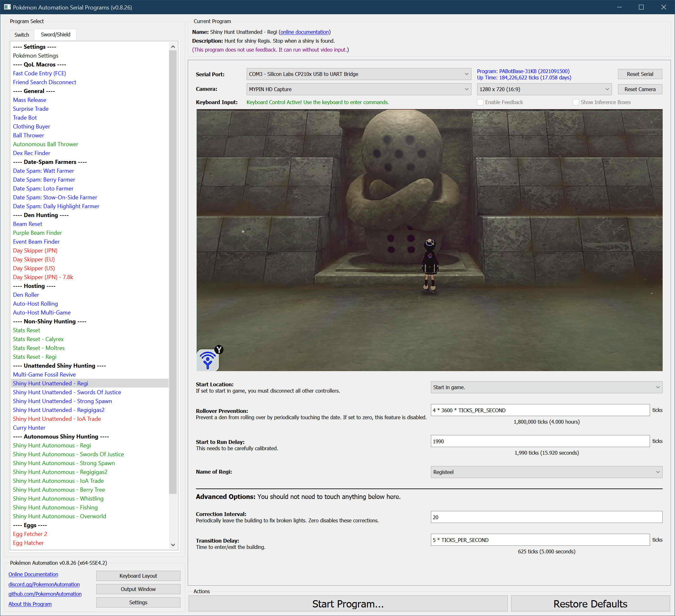Open the online documentation link
The height and width of the screenshot is (616, 675).
tap(304, 32)
